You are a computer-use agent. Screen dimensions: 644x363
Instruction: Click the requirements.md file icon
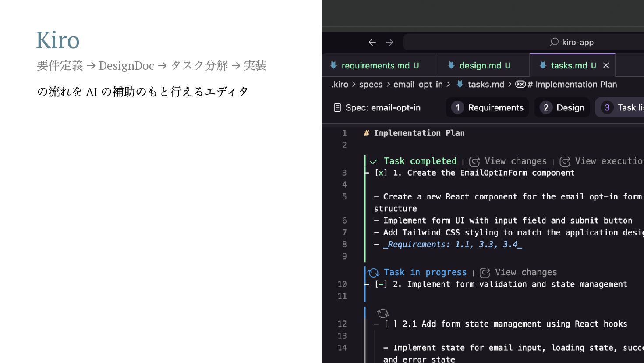(x=333, y=65)
